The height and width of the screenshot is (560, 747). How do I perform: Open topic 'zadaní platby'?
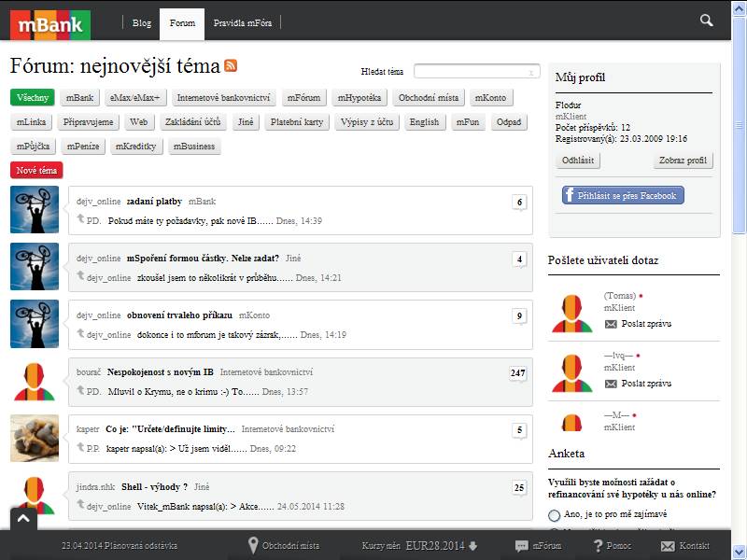pos(154,202)
